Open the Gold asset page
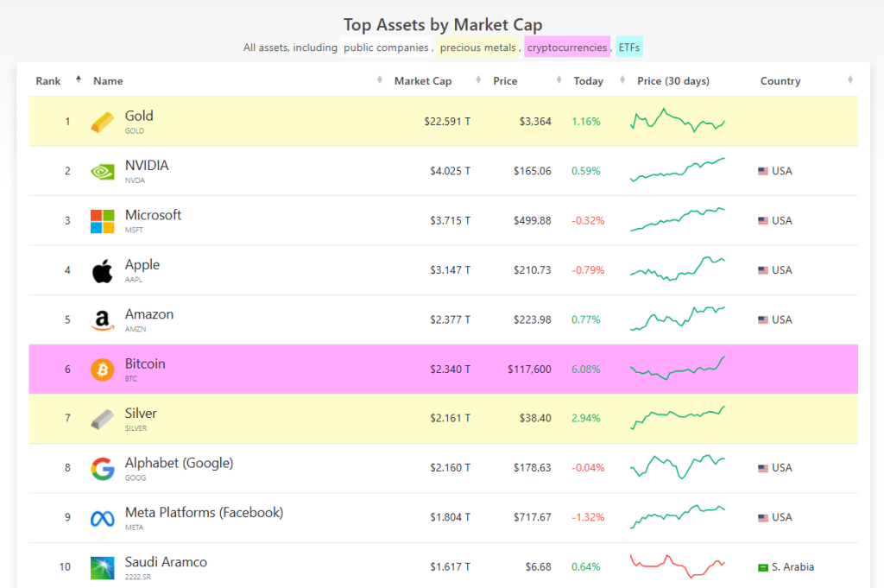The height and width of the screenshot is (588, 884). (x=139, y=116)
